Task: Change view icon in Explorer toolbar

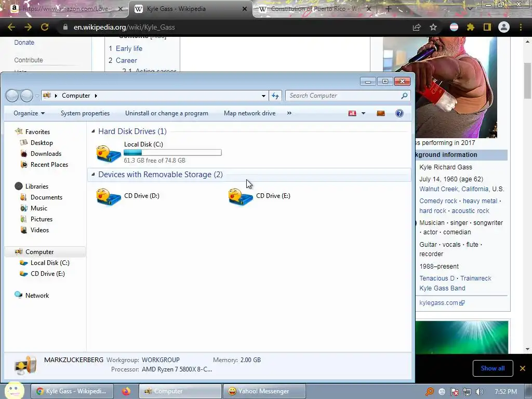Action: tap(352, 113)
